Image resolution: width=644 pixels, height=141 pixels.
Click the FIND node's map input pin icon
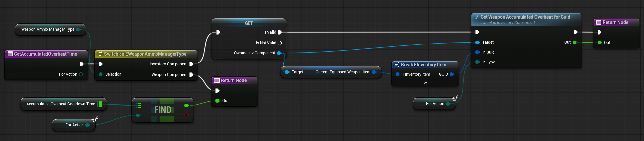click(139, 105)
